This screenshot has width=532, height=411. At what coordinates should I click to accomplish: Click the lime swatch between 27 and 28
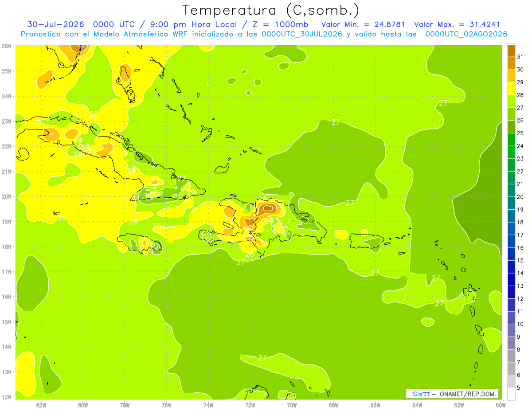[511, 102]
